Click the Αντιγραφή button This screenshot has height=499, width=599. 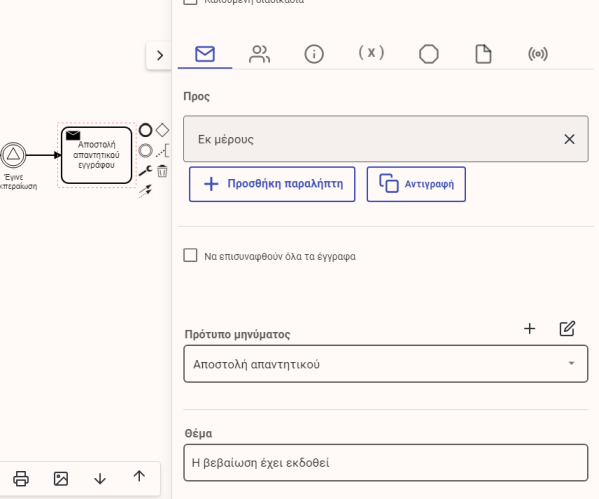(x=416, y=184)
